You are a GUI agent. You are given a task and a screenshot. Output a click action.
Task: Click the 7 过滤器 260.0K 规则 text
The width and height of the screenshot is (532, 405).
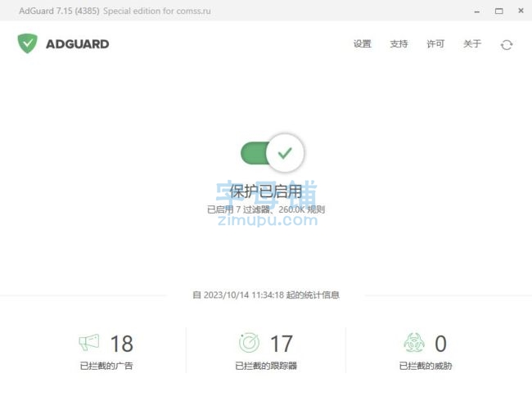pyautogui.click(x=266, y=209)
